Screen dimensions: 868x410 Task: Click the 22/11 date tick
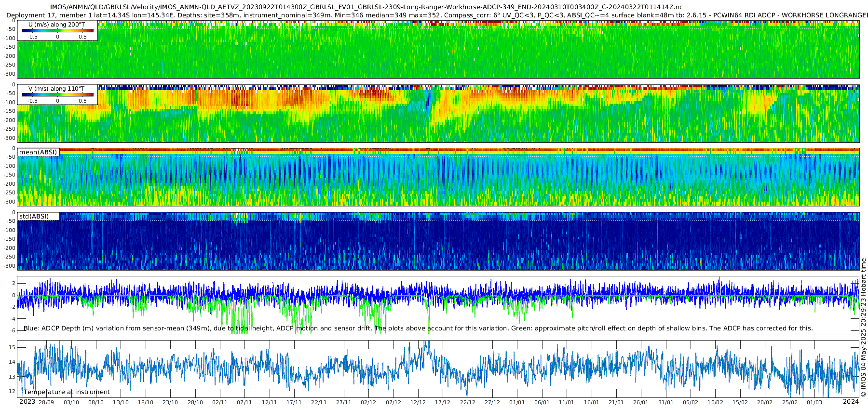pyautogui.click(x=319, y=402)
